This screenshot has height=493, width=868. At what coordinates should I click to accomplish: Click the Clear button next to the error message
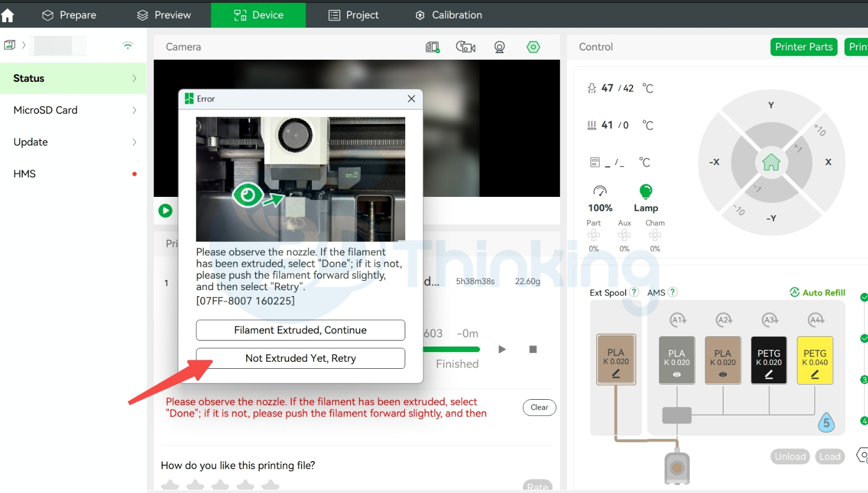point(539,407)
